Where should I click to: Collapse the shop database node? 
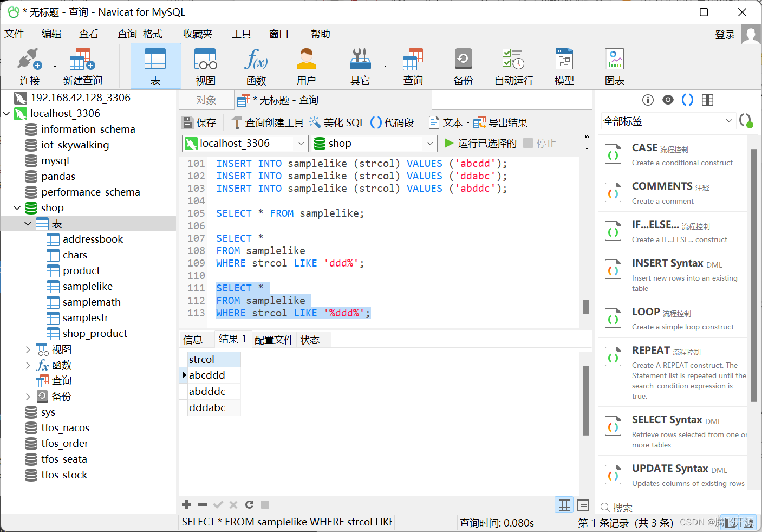[17, 208]
